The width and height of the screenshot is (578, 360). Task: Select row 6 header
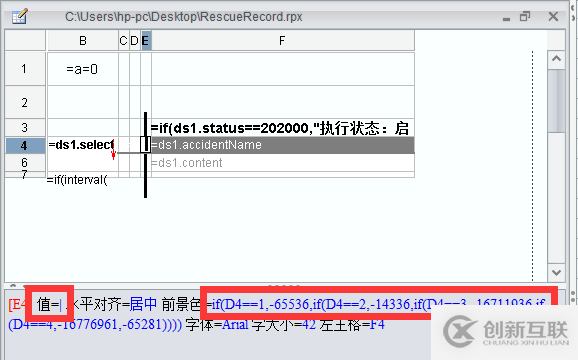tap(25, 162)
